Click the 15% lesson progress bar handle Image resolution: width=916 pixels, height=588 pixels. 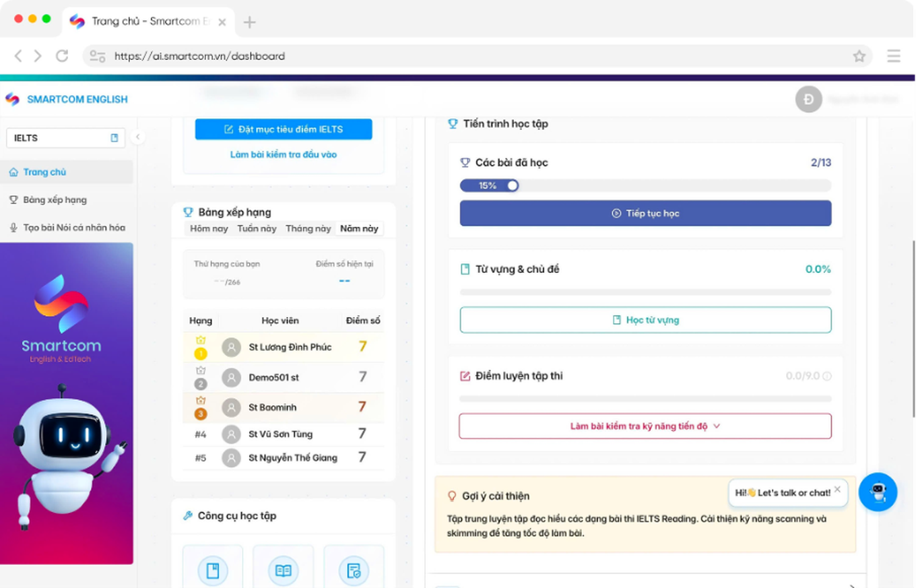513,185
